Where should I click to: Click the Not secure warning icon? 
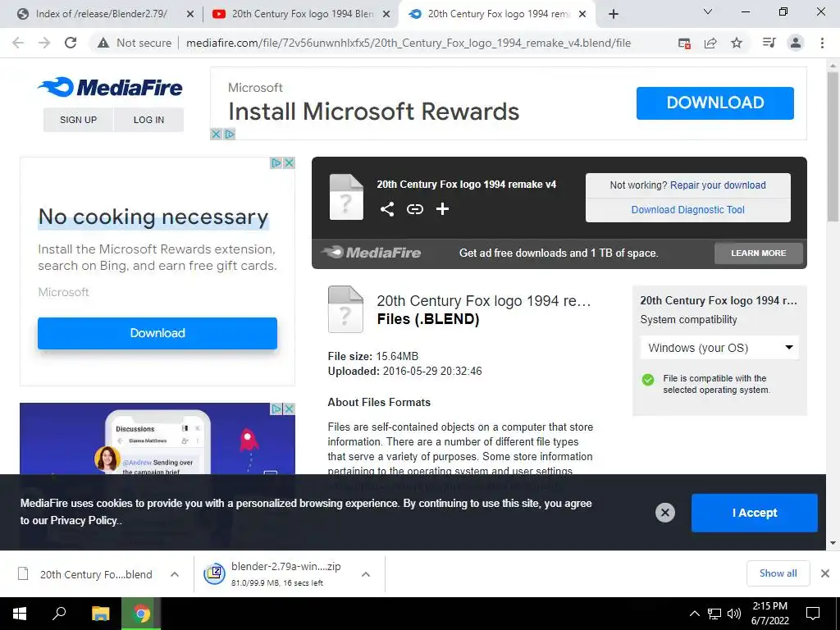pyautogui.click(x=103, y=43)
